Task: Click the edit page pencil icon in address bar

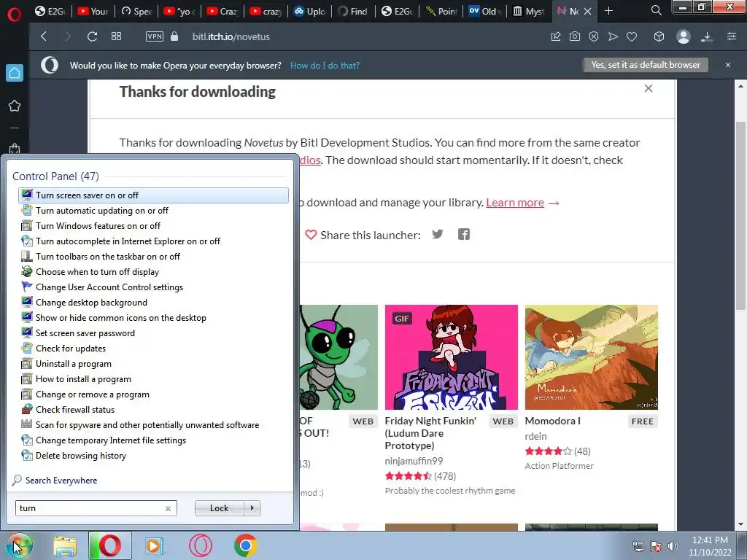Action: tap(555, 36)
